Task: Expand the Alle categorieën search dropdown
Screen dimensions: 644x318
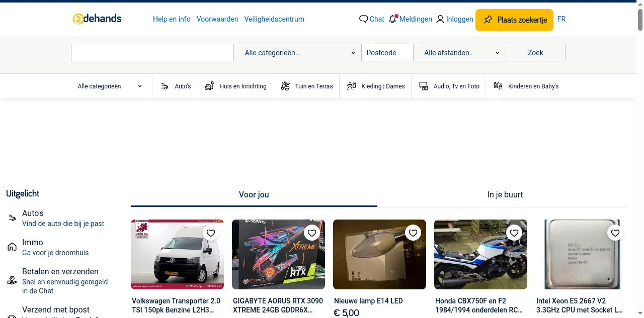Action: pyautogui.click(x=297, y=53)
